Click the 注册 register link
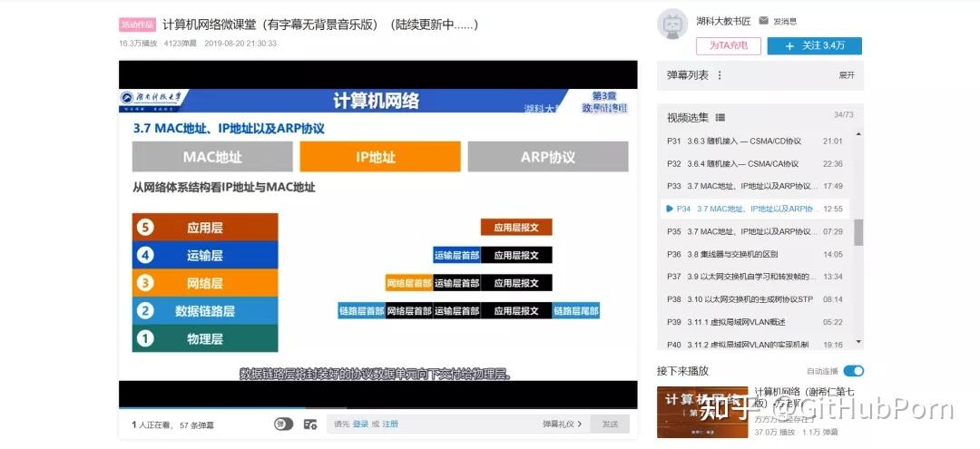This screenshot has width=980, height=449. [390, 424]
